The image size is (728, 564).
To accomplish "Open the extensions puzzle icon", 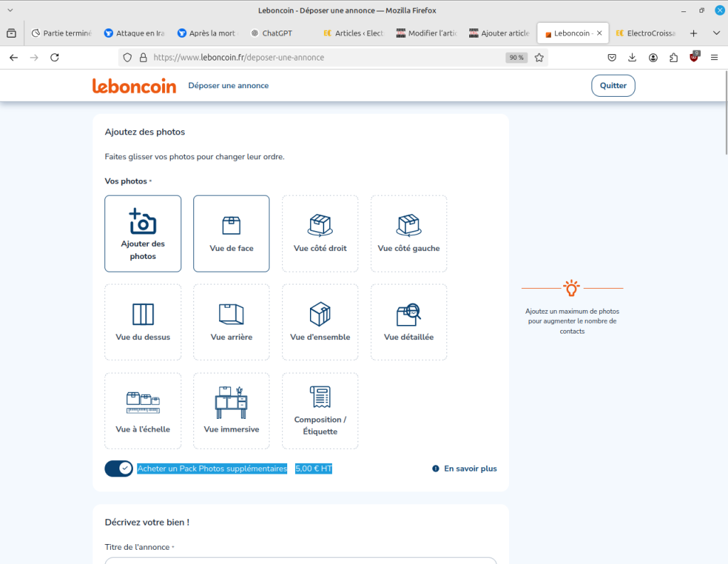I will [674, 58].
